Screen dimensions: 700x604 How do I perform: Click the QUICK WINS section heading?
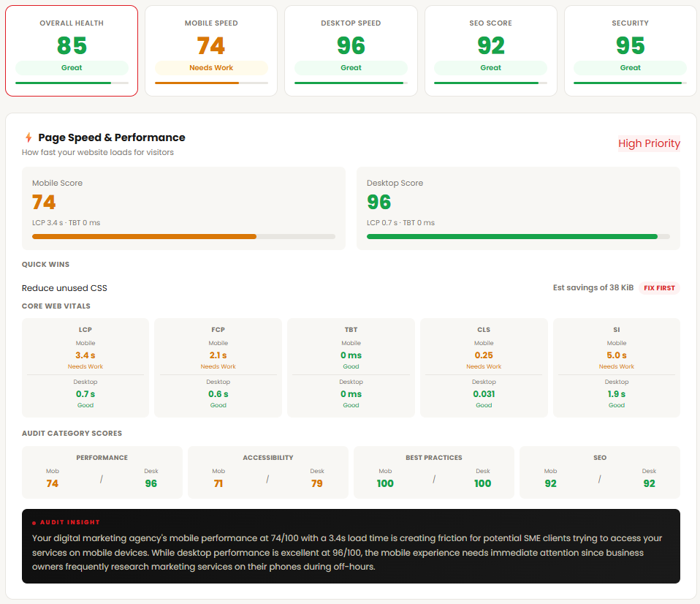pyautogui.click(x=45, y=265)
